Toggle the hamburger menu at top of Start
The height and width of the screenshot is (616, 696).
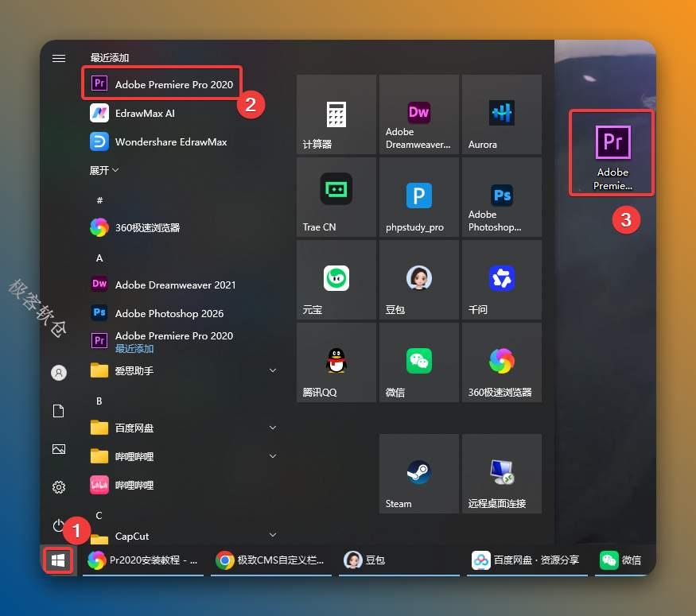[x=59, y=59]
